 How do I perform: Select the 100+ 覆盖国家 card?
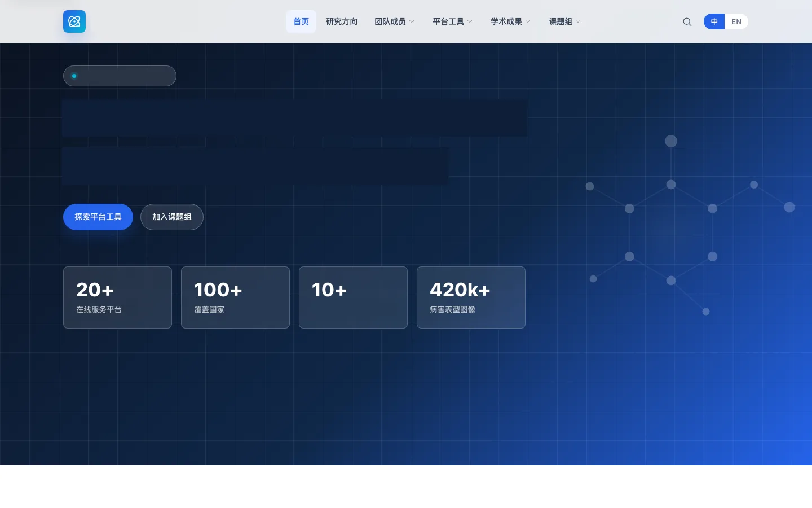click(x=235, y=297)
